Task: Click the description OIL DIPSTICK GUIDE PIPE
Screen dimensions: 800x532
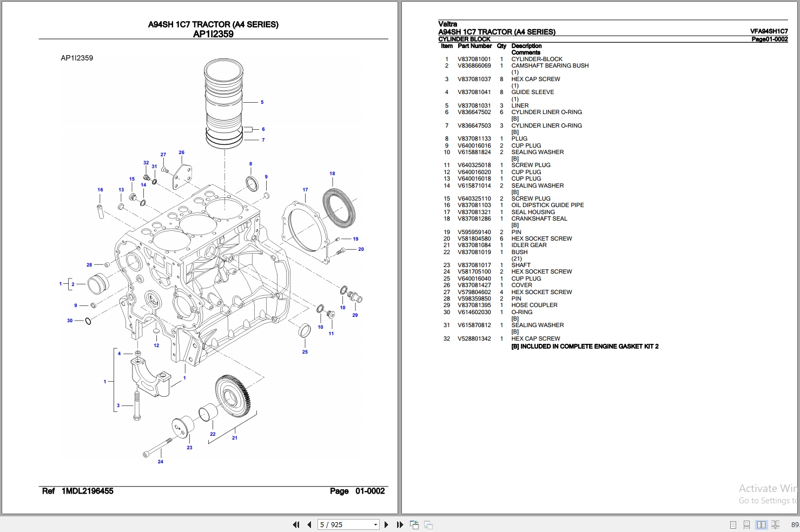Action: [547, 205]
